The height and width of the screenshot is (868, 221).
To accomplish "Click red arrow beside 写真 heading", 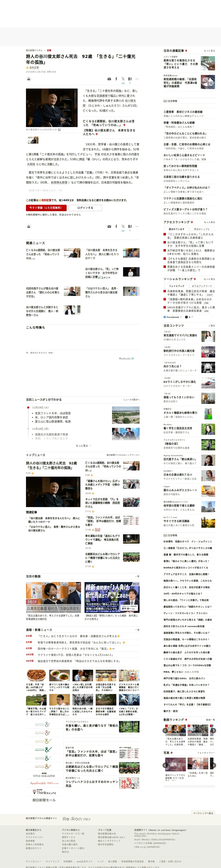I will 171,753.
